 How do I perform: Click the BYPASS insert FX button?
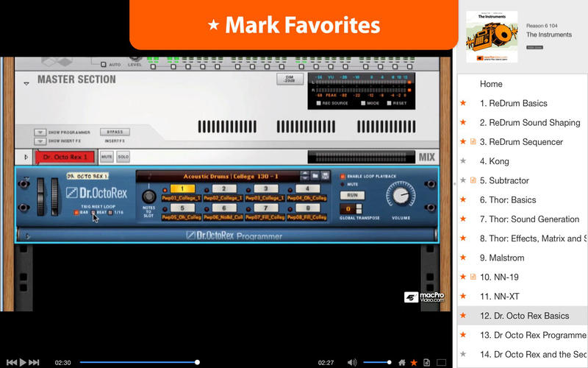[x=115, y=132]
